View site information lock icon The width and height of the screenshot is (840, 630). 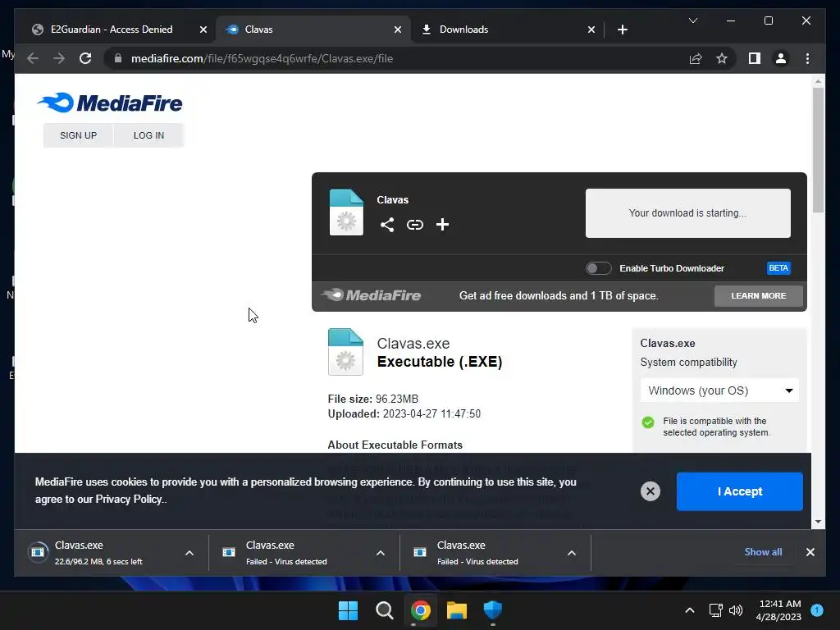pos(118,58)
